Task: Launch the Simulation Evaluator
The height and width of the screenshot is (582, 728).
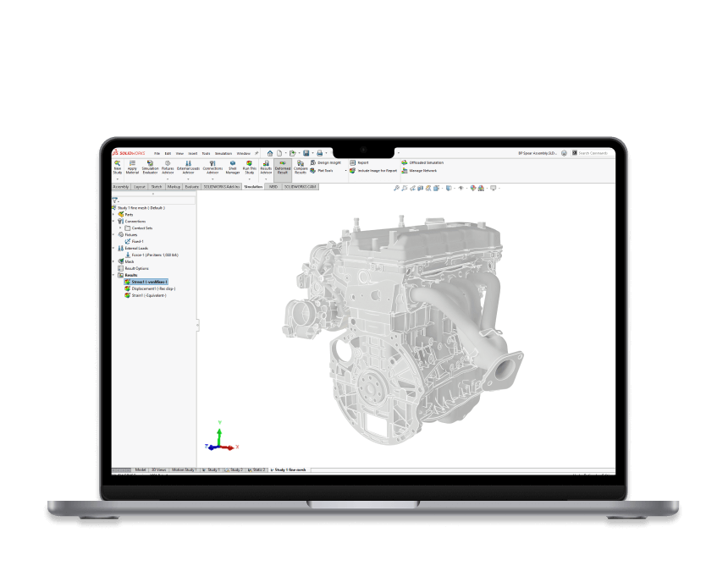Action: coord(150,163)
